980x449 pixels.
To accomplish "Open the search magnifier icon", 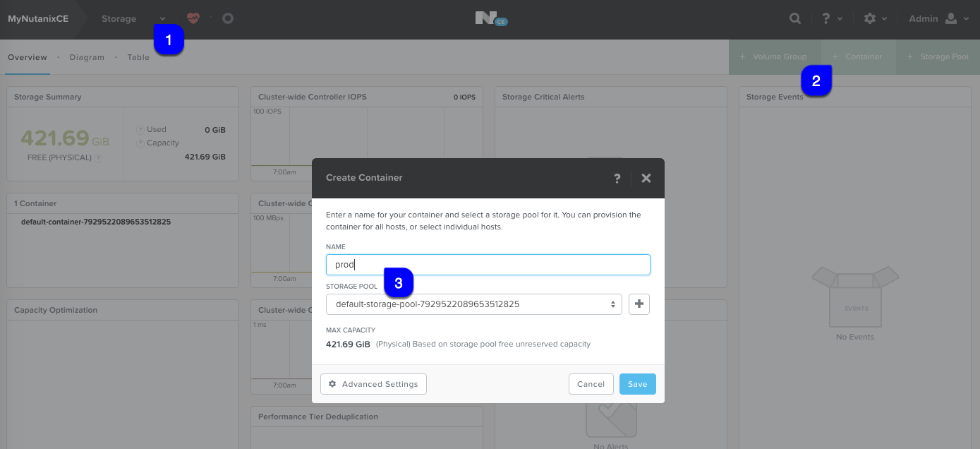I will (x=795, y=19).
